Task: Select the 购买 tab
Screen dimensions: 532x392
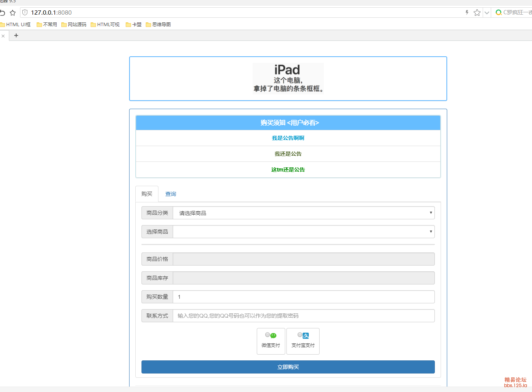Action: [147, 194]
